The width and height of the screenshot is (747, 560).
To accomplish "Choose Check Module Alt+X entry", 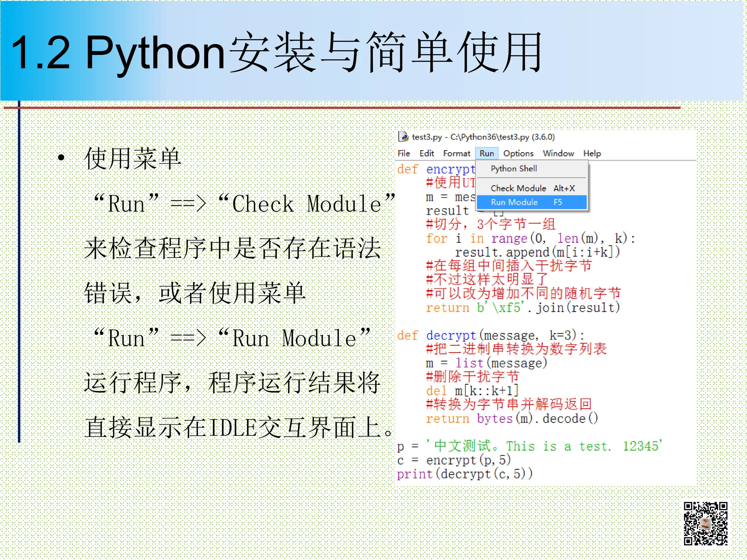I will (532, 188).
